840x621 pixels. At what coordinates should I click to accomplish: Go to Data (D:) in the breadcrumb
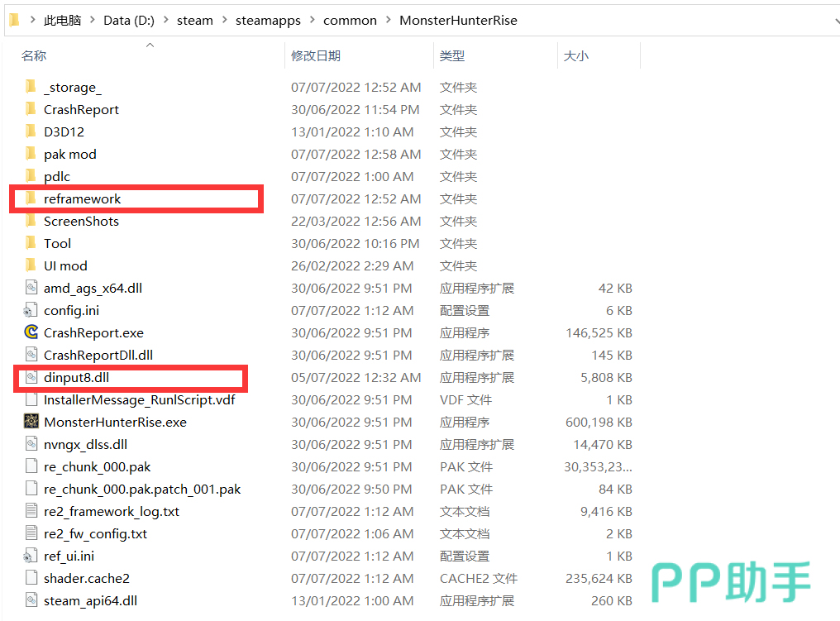tap(129, 21)
